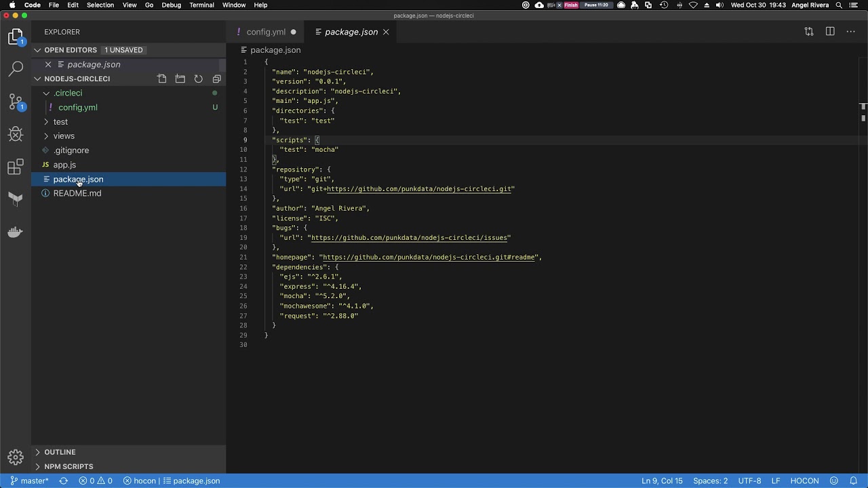This screenshot has height=488, width=868.
Task: Open macOS Spotlight search icon
Action: click(840, 5)
